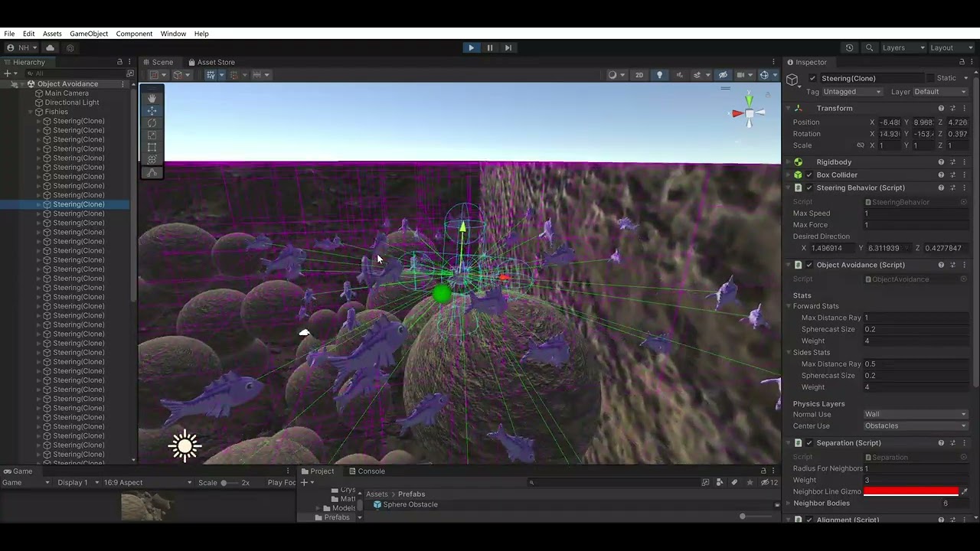
Task: Open Box Collider component options menu
Action: click(x=964, y=175)
